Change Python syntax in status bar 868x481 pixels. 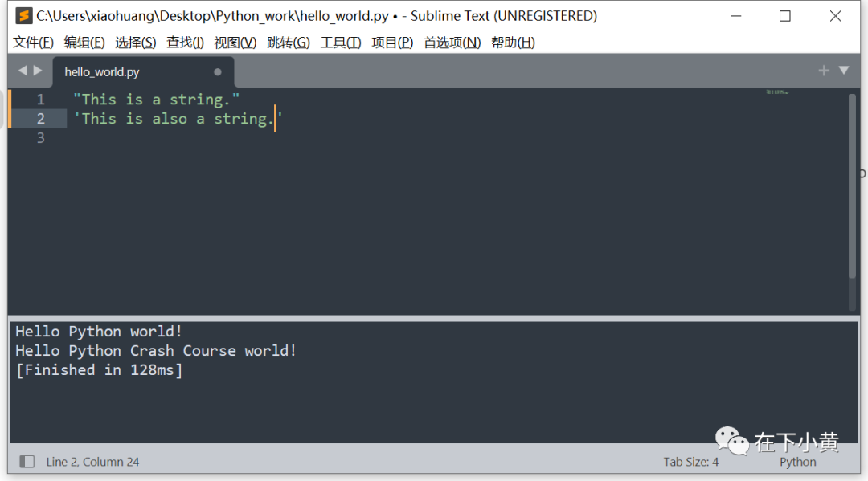click(798, 462)
